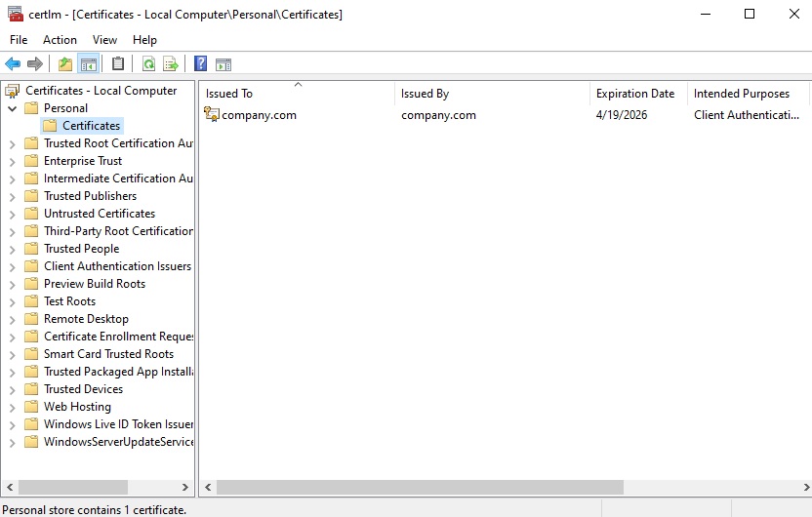Click the Refresh toolbar icon
The width and height of the screenshot is (812, 517).
click(148, 64)
